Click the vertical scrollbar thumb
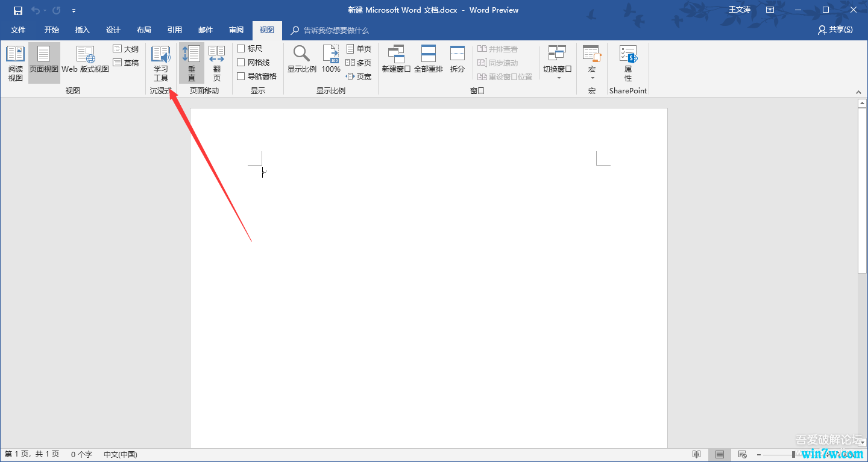This screenshot has height=462, width=868. (x=863, y=191)
